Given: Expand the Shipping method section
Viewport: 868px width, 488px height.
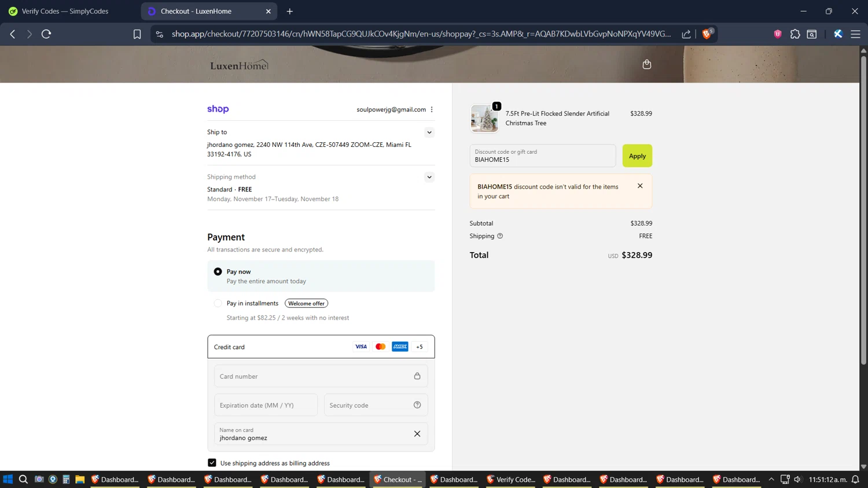Looking at the screenshot, I should [x=429, y=177].
